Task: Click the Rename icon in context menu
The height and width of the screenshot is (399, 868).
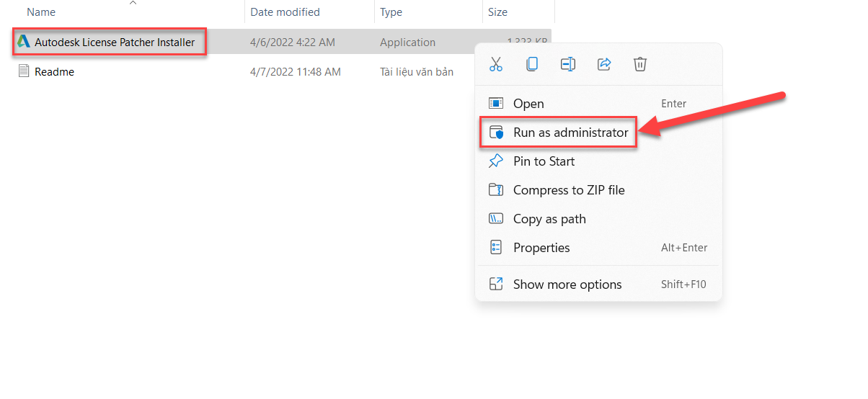Action: click(567, 64)
